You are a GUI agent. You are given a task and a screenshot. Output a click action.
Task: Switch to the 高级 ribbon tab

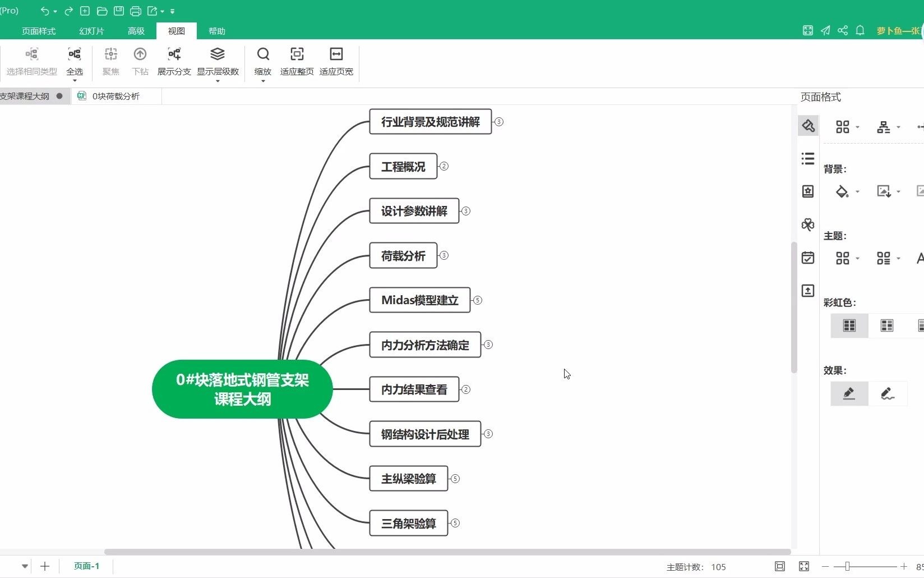136,31
